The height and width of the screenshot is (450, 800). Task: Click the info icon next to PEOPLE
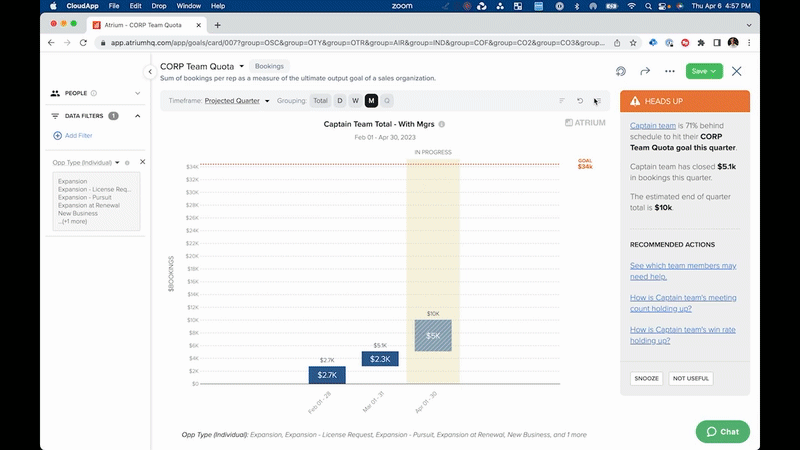(94, 93)
